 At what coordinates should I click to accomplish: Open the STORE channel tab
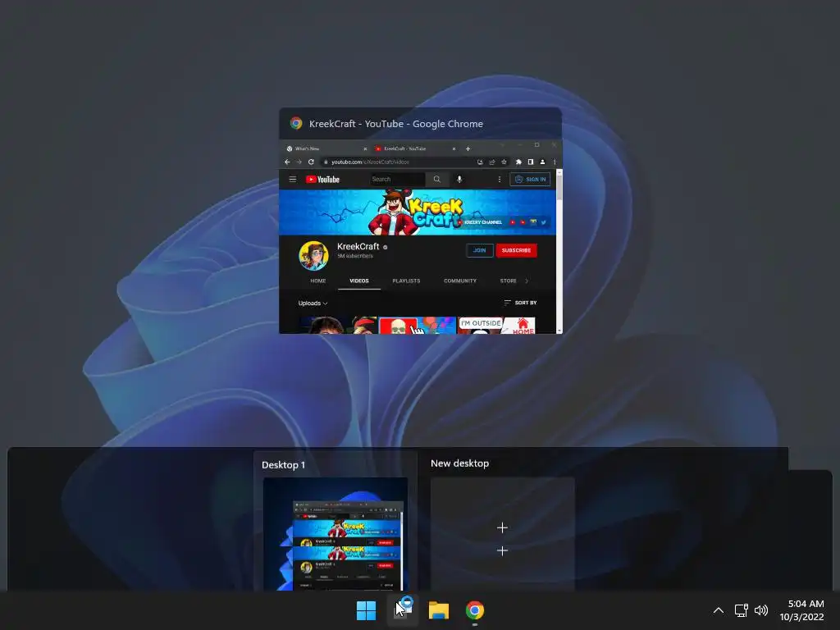(x=508, y=281)
